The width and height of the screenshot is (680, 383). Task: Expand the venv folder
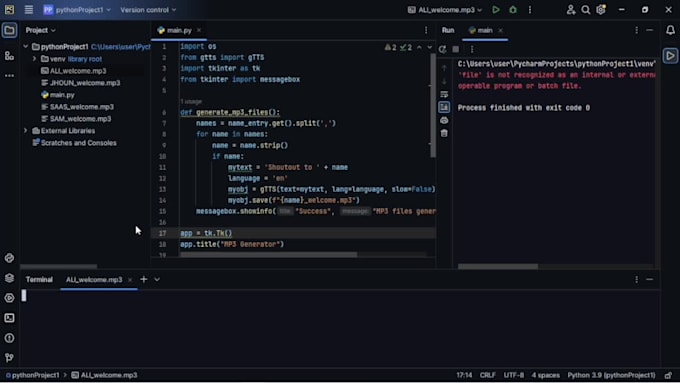[x=34, y=59]
